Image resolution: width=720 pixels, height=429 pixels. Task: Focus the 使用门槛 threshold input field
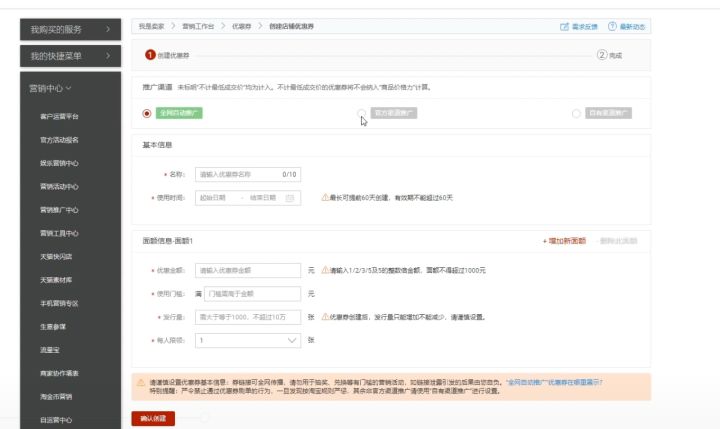pos(253,294)
